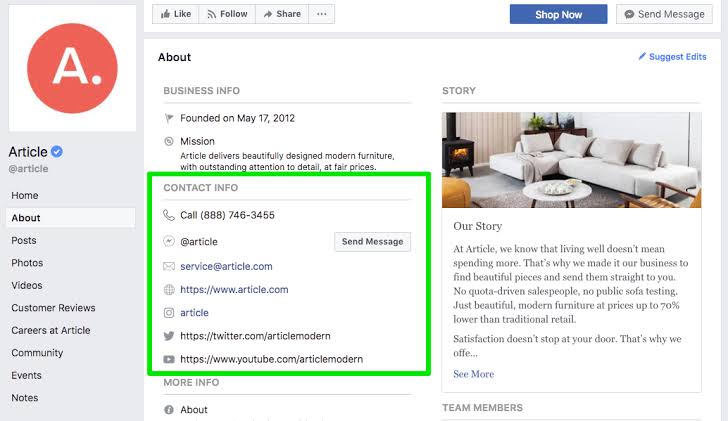
Task: Open Community in the sidebar
Action: pyautogui.click(x=37, y=353)
